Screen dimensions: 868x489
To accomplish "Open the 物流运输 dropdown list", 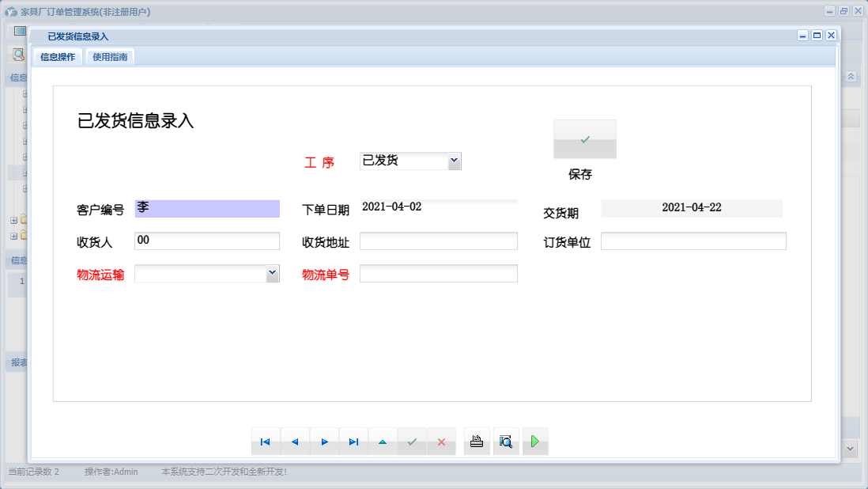I will [x=273, y=273].
